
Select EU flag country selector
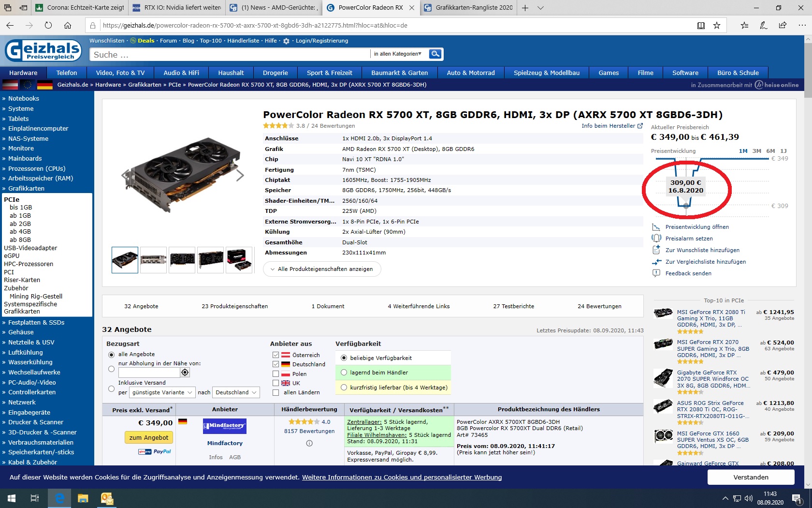point(27,85)
